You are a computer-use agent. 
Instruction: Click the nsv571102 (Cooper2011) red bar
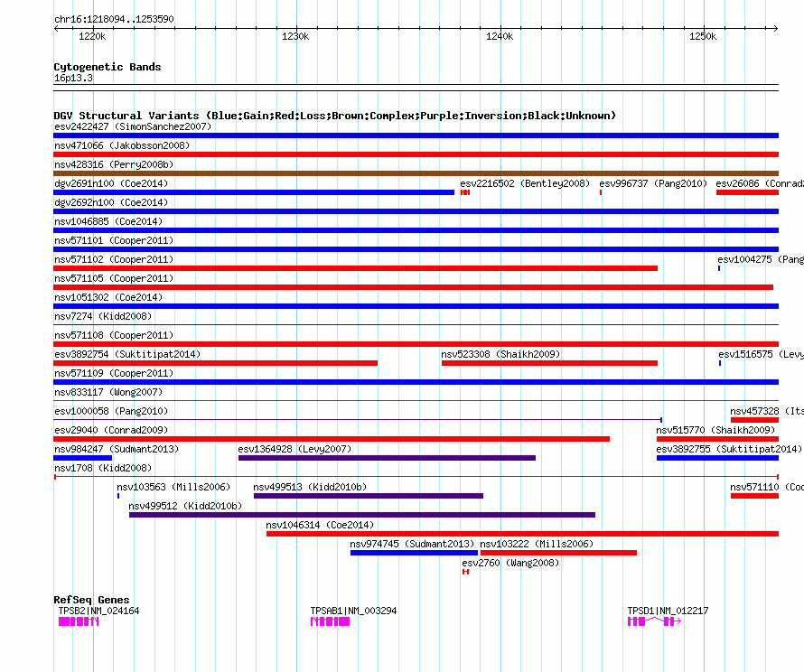click(355, 268)
